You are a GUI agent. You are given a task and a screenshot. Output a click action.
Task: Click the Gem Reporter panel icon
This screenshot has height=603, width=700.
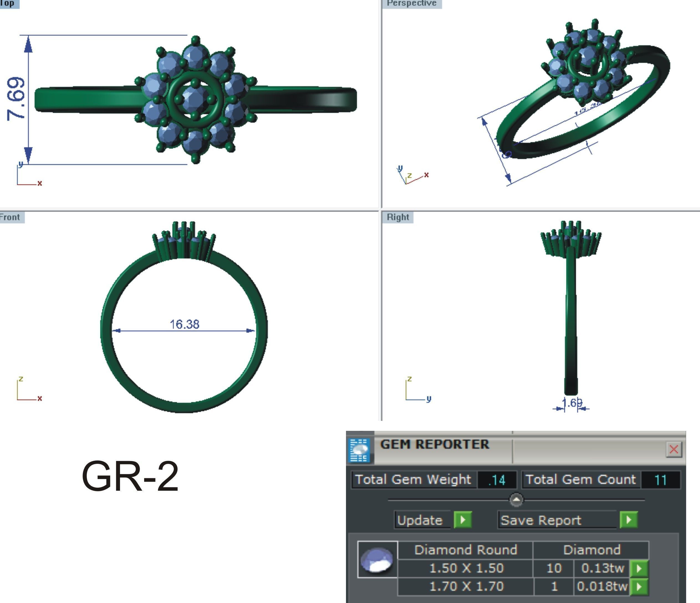[359, 450]
